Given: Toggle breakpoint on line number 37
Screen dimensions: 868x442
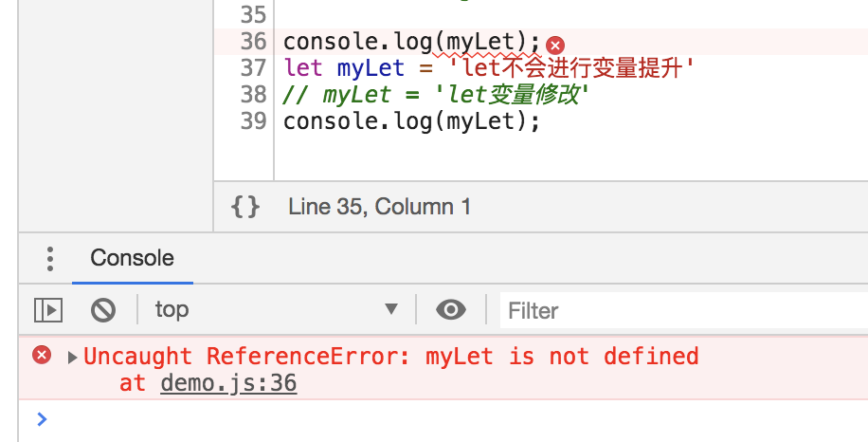Looking at the screenshot, I should pos(253,68).
